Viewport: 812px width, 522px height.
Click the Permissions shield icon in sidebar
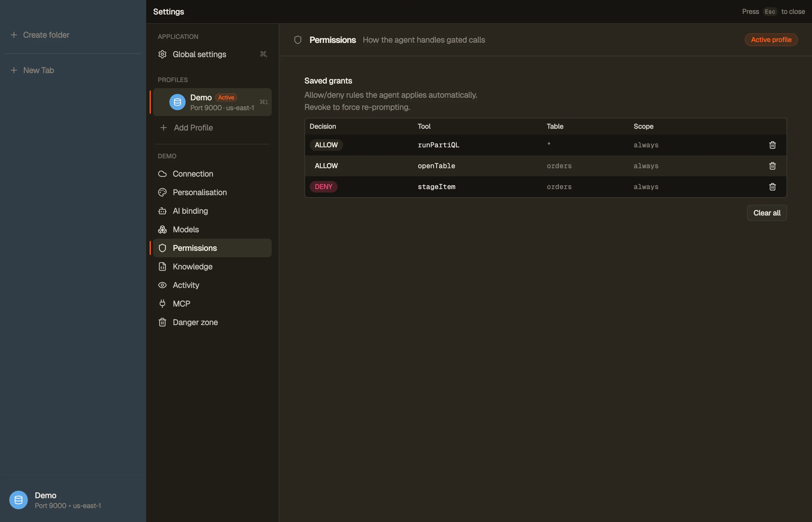coord(162,248)
